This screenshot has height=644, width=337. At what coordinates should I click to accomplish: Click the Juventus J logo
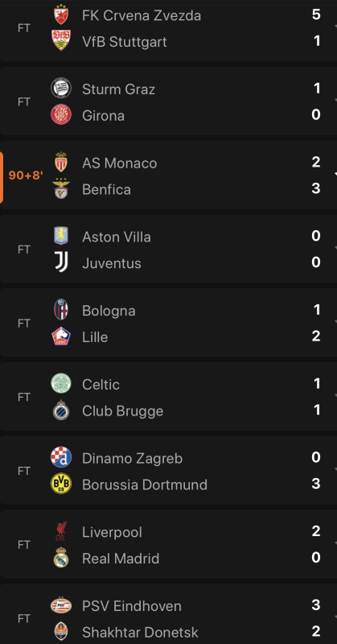(x=61, y=262)
